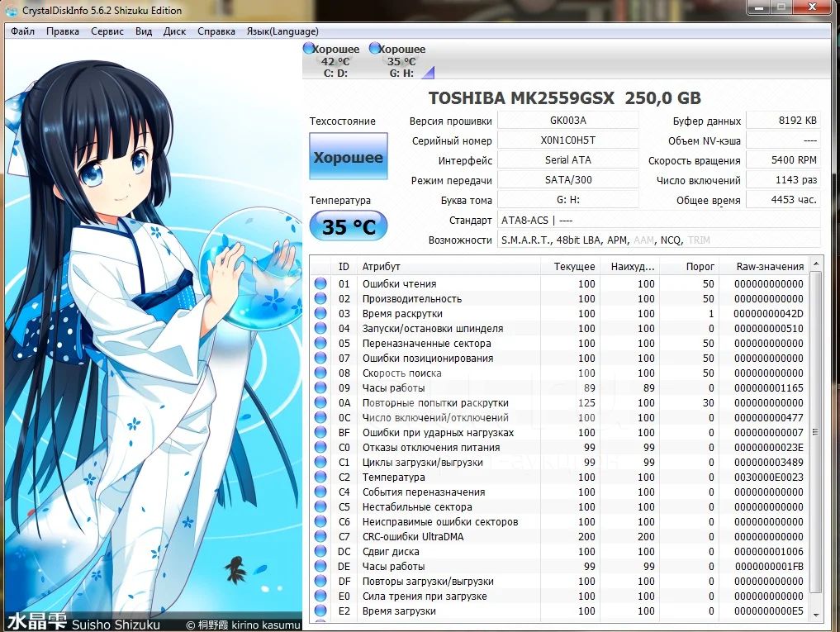Image resolution: width=840 pixels, height=632 pixels.
Task: Open the Справка menu
Action: pyautogui.click(x=216, y=31)
